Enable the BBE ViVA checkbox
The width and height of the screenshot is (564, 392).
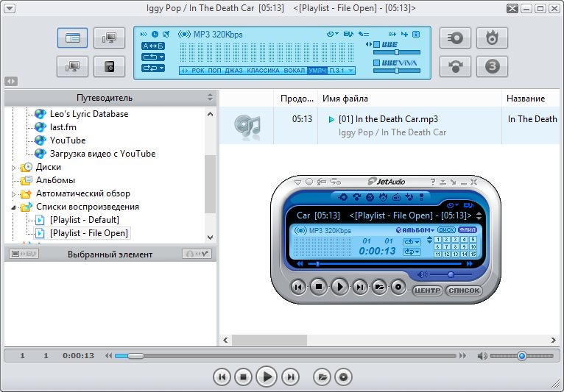click(376, 63)
